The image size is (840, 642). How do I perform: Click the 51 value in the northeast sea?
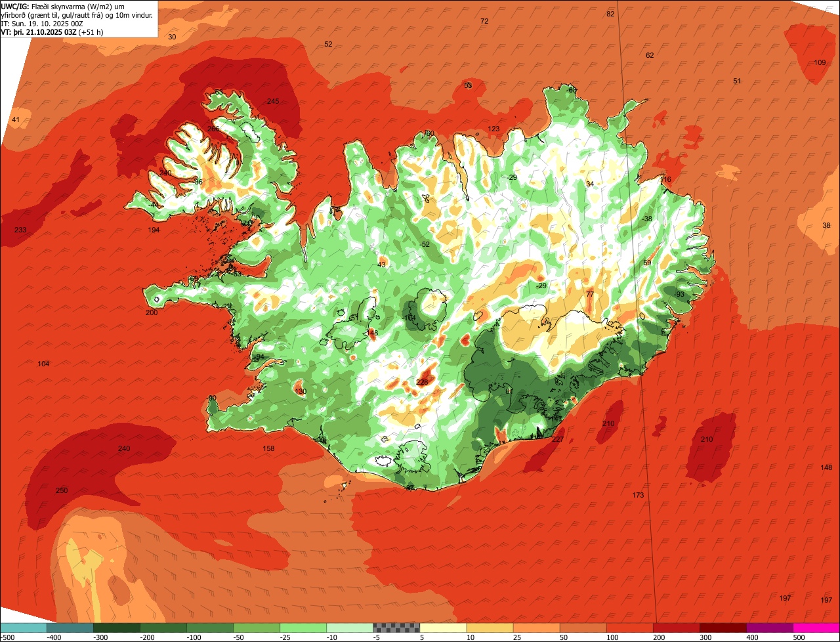(x=737, y=81)
